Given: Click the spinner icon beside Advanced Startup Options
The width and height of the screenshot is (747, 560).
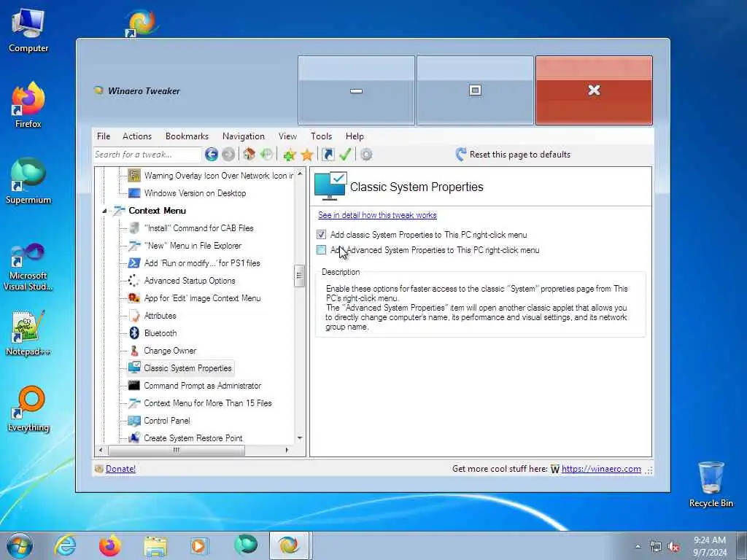Looking at the screenshot, I should click(x=134, y=281).
